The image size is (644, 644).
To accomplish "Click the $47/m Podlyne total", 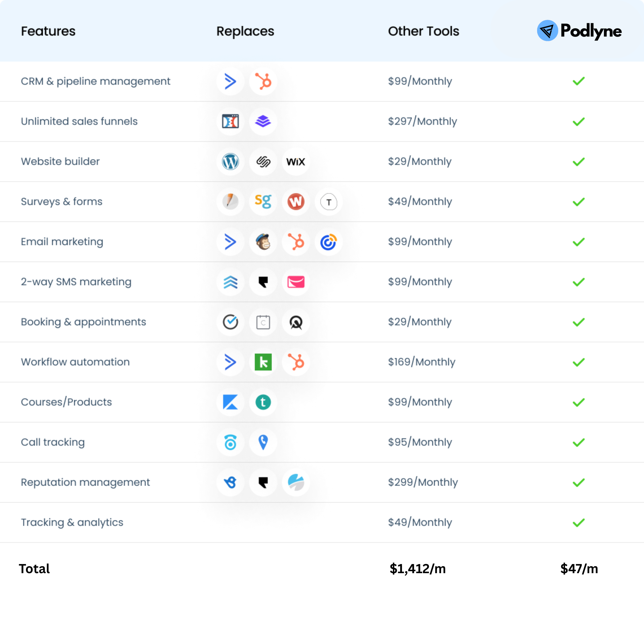I will (579, 569).
